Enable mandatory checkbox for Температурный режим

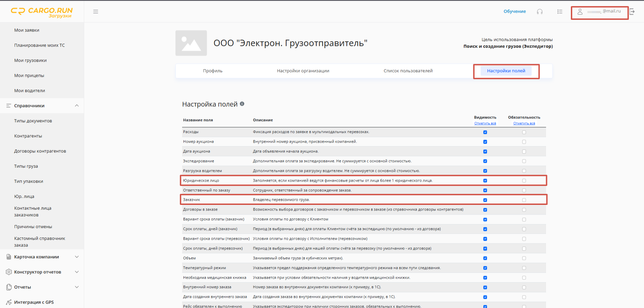click(x=524, y=268)
